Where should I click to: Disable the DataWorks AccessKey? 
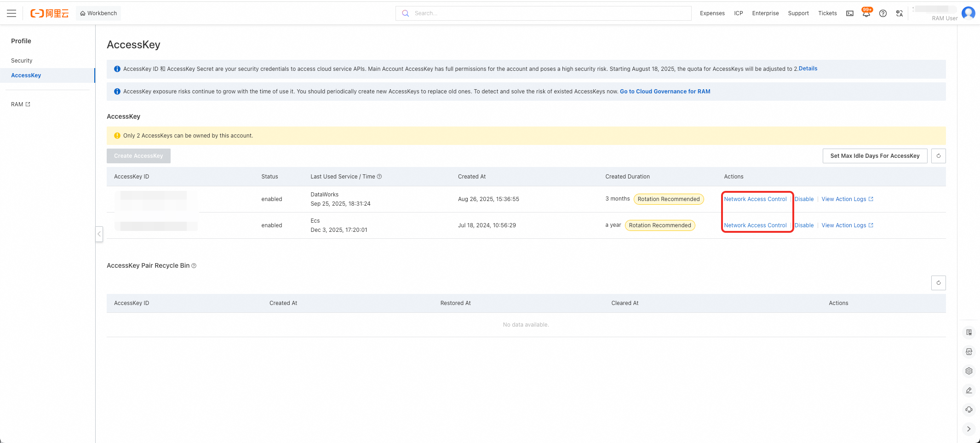[x=804, y=199]
